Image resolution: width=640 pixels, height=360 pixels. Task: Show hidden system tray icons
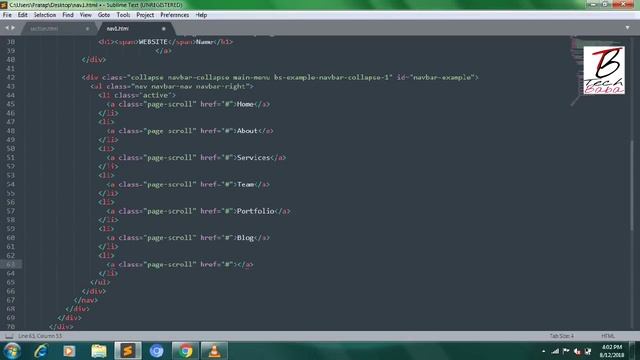point(543,351)
